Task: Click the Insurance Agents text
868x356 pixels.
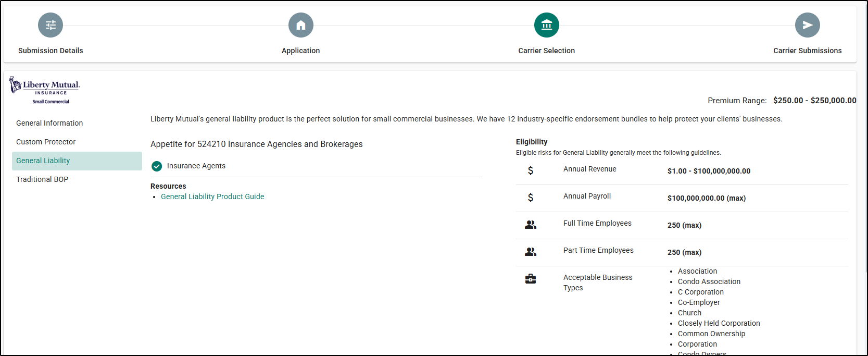Action: tap(196, 166)
